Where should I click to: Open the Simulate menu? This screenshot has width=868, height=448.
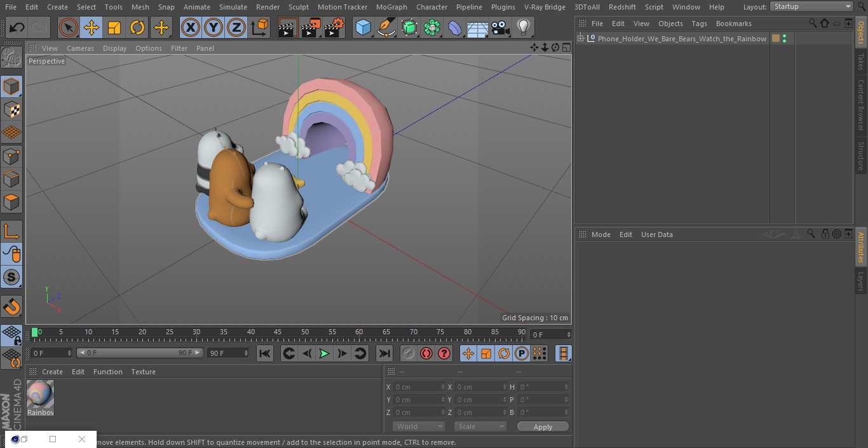(233, 7)
